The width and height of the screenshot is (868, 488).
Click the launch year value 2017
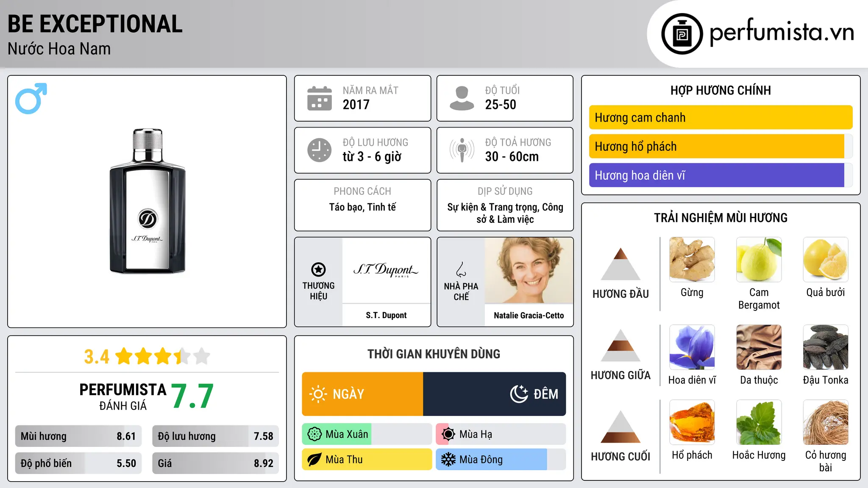[x=356, y=105]
